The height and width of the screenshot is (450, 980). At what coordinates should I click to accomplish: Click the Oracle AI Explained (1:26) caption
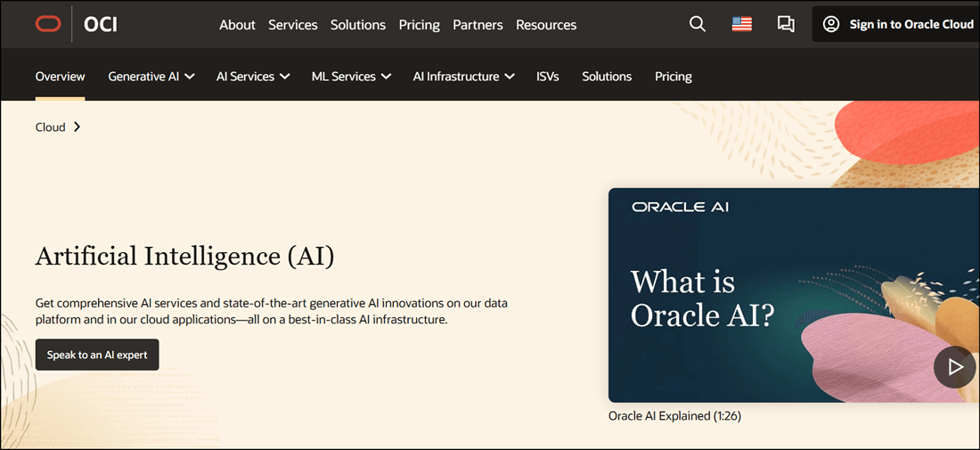(x=674, y=415)
